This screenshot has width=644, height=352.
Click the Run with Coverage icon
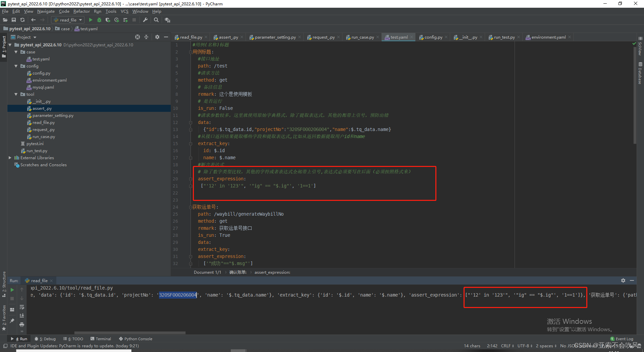(108, 20)
